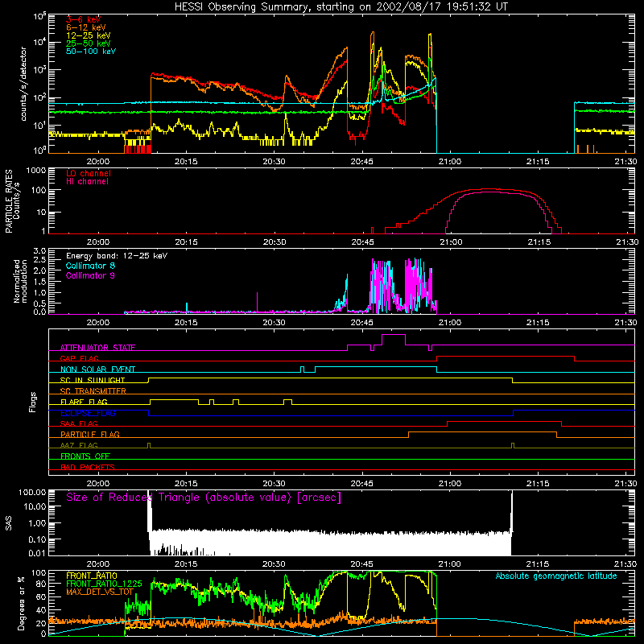Click the 3.0 value on modulation axis

point(39,250)
